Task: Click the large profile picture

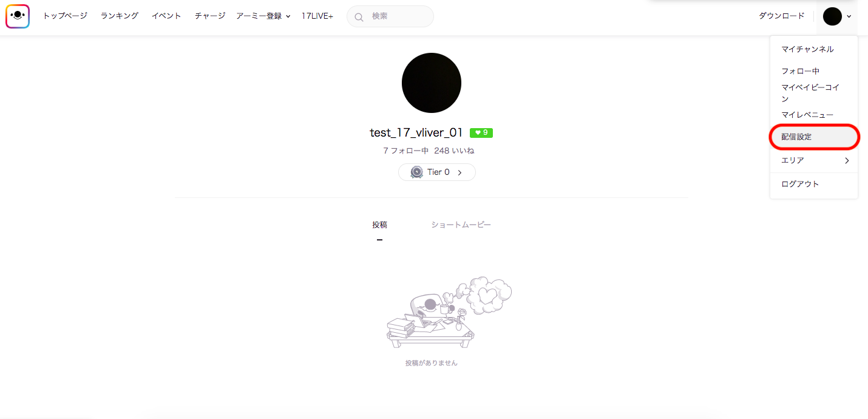Action: 432,83
